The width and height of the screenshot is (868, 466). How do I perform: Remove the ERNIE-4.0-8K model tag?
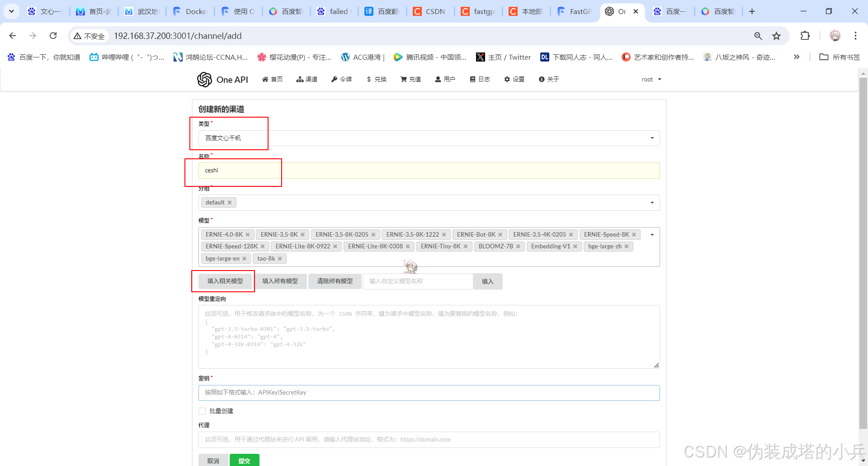tap(248, 235)
